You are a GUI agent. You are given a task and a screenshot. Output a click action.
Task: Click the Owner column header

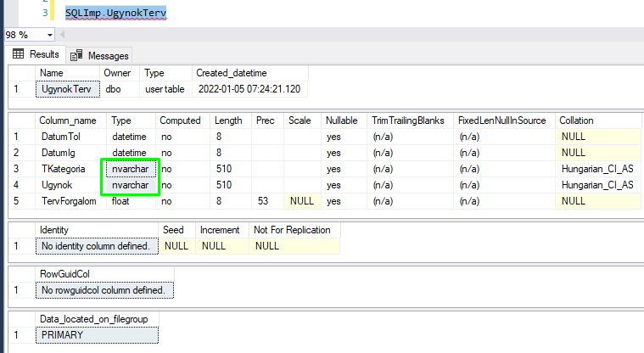[120, 73]
